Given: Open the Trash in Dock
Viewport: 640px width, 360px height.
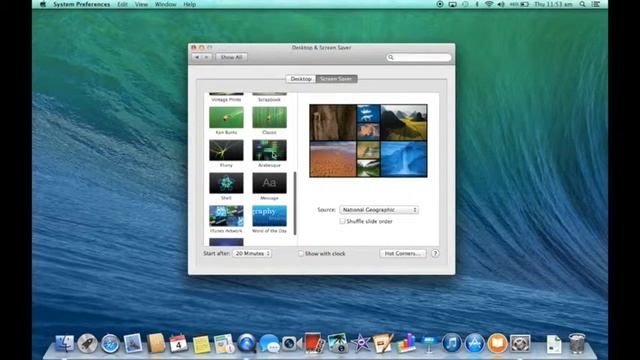Looking at the screenshot, I should point(577,343).
